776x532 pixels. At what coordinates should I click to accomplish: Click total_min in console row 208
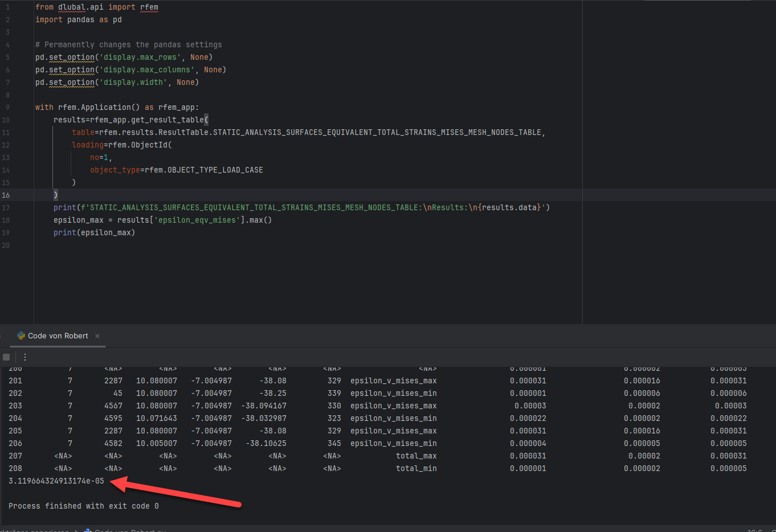[416, 469]
